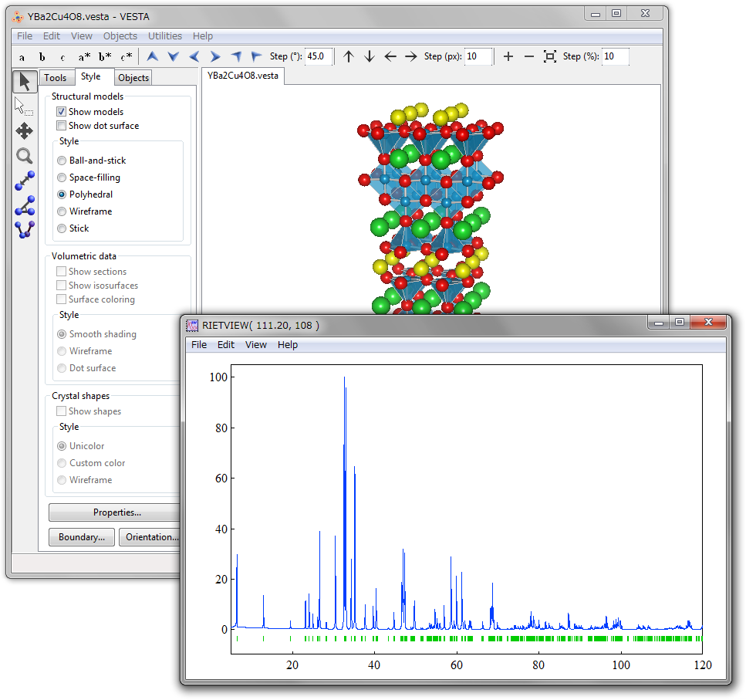Choose the translate (four-arrow move) tool
The image size is (746, 700).
click(25, 130)
